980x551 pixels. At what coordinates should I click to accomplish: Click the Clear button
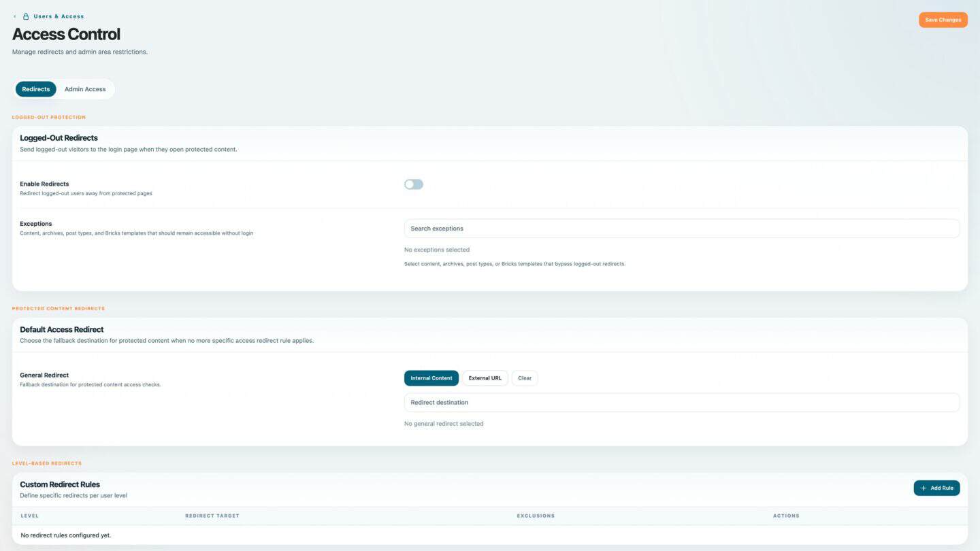(x=525, y=378)
